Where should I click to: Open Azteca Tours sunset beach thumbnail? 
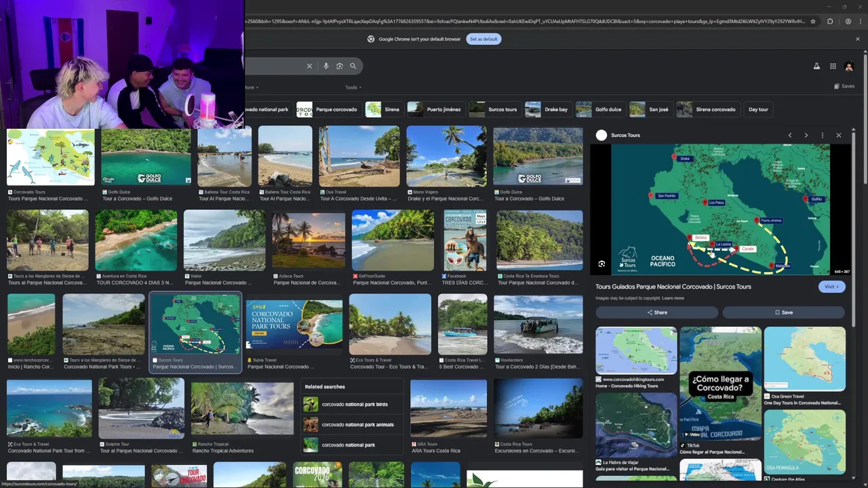click(309, 239)
